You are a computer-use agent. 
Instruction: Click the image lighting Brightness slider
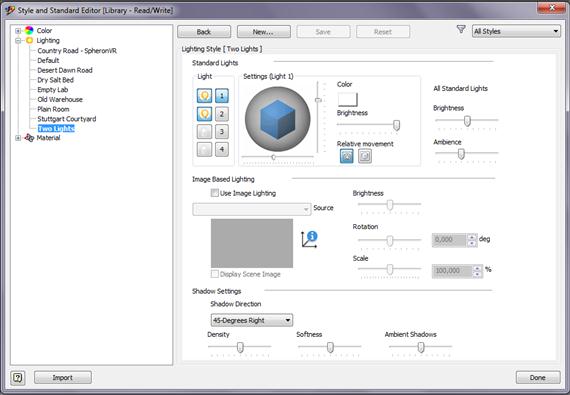(x=389, y=205)
